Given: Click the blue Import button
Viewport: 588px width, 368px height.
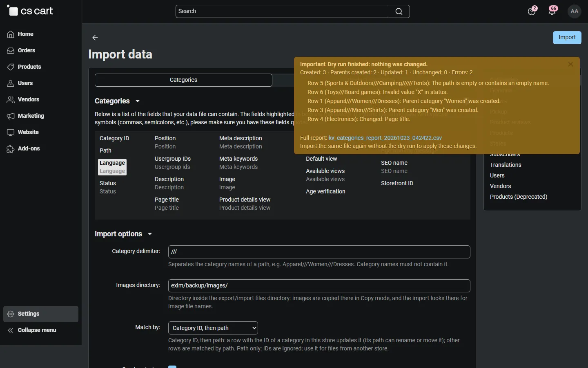Looking at the screenshot, I should (x=567, y=38).
